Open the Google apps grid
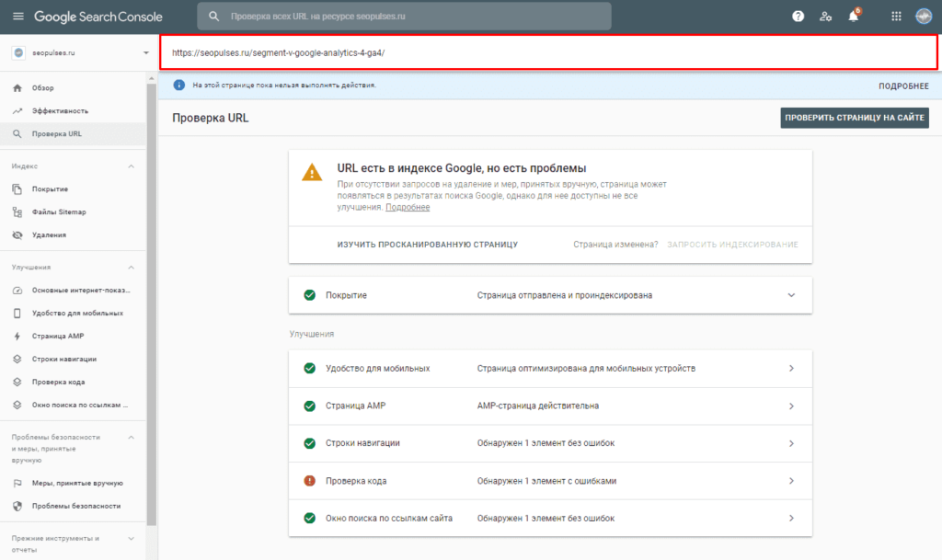This screenshot has width=942, height=560. pos(896,17)
